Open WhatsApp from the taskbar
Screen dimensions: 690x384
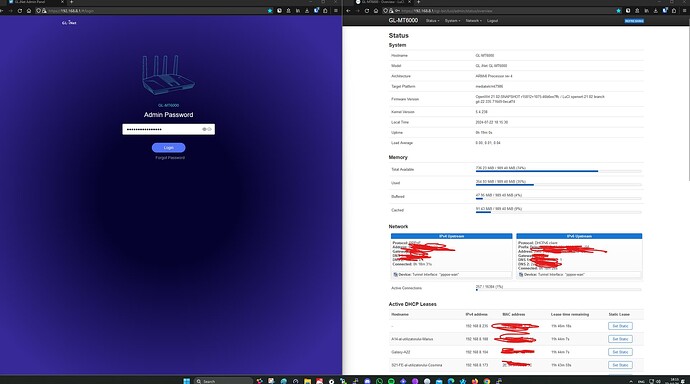coord(379,381)
